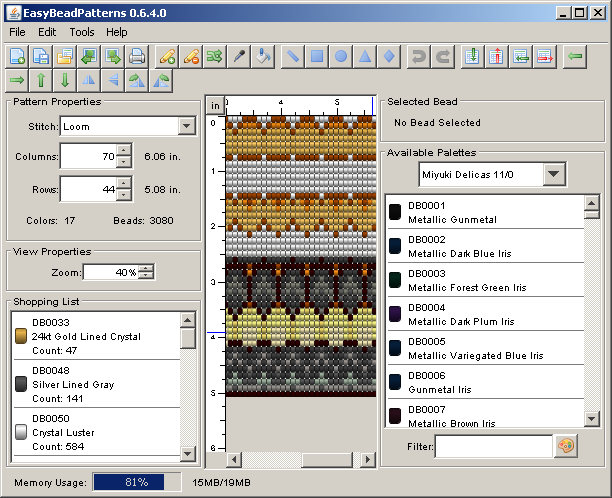Select DB0004 Metallic Dark Plum Iris swatch
The width and height of the screenshot is (612, 498).
pos(395,314)
